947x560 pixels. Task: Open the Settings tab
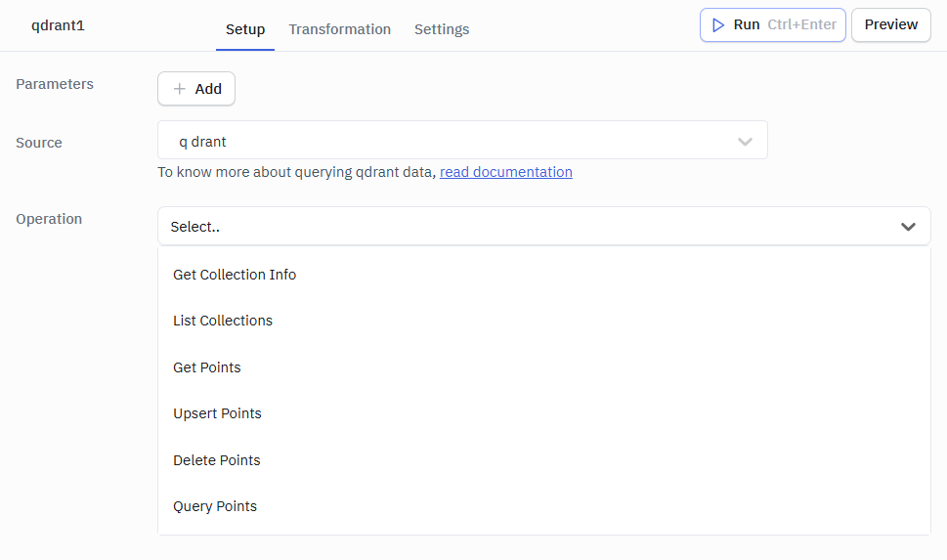(x=442, y=29)
